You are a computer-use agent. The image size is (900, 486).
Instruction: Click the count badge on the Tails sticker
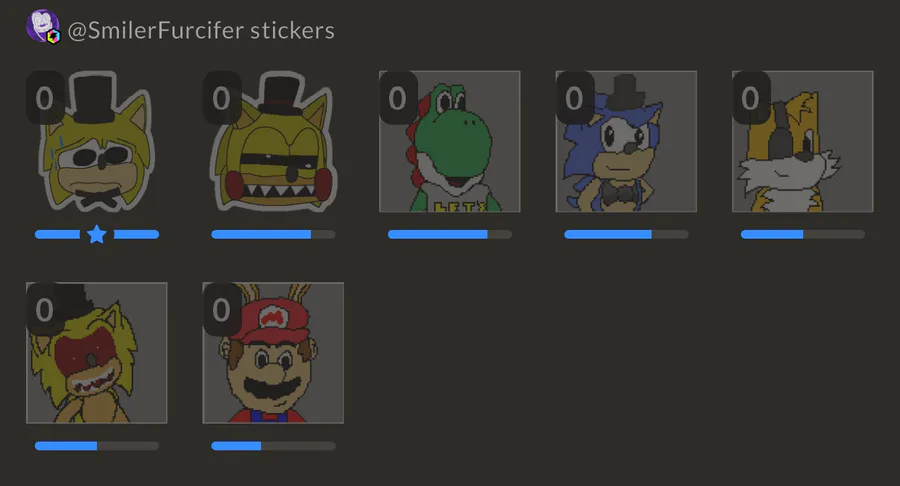751,98
